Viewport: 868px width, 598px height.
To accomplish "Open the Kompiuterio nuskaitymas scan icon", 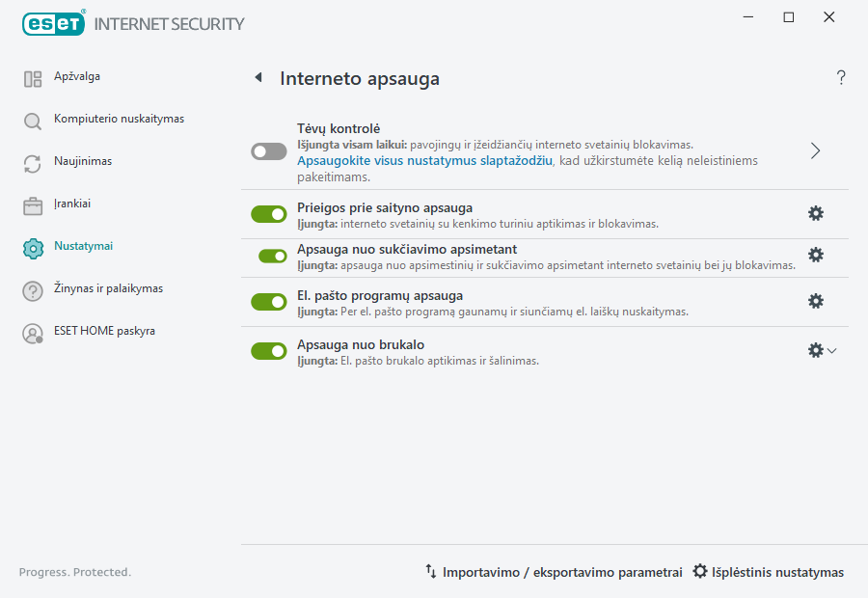I will (32, 119).
